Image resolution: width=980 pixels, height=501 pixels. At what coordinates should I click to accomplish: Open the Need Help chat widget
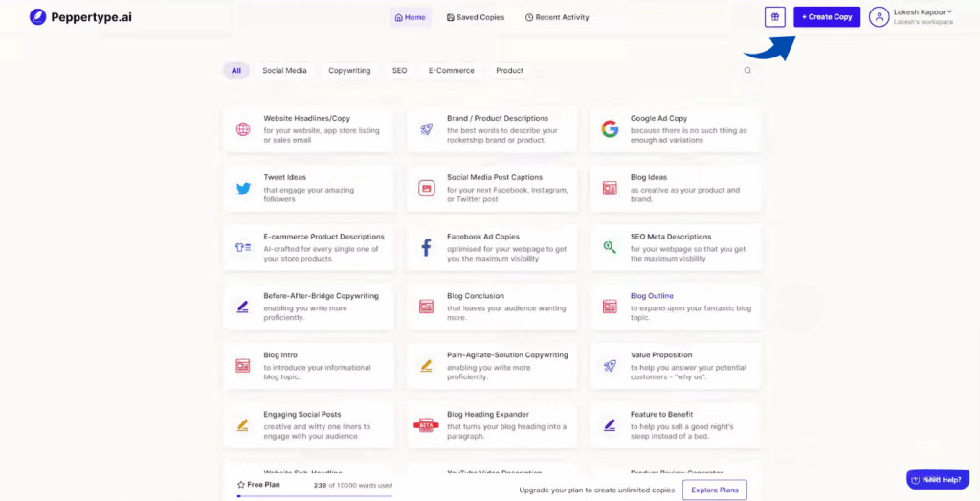936,479
